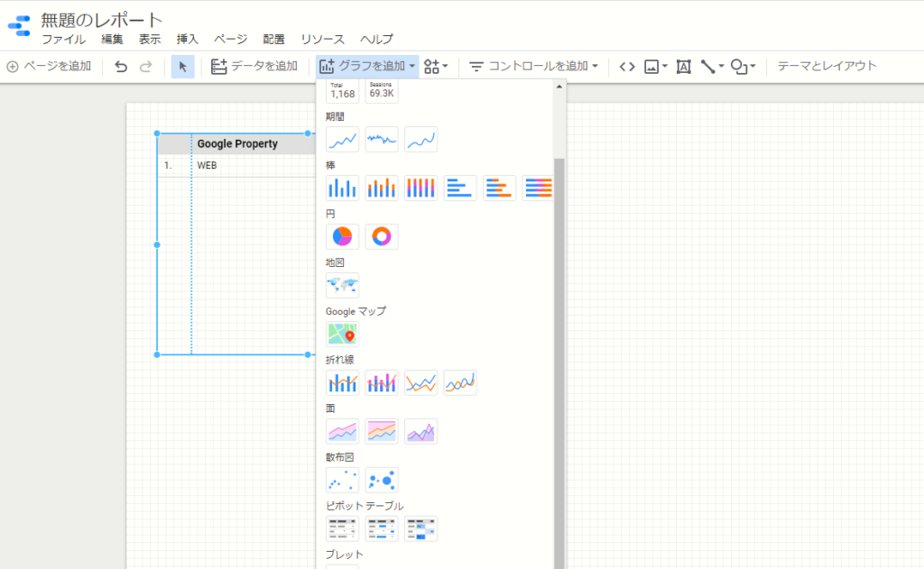Click the report title 無題のレポート

pos(101,20)
